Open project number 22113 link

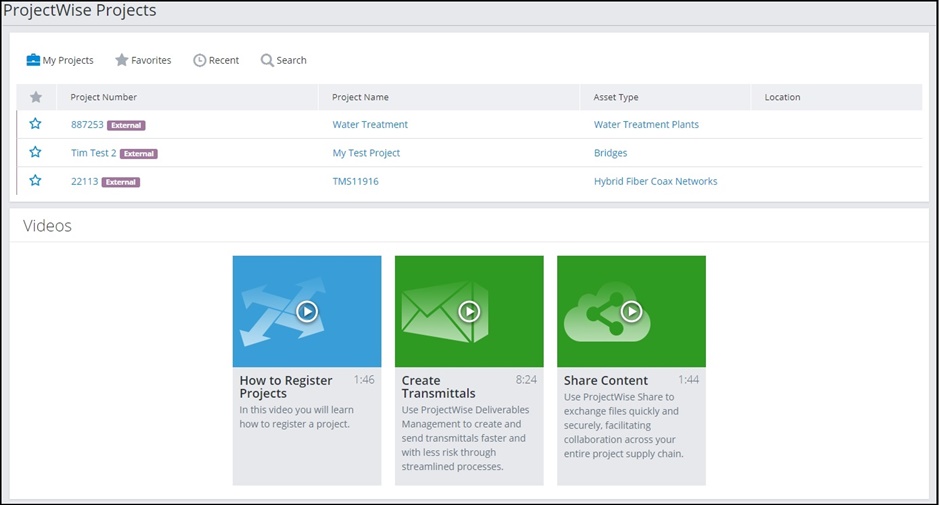coord(84,182)
